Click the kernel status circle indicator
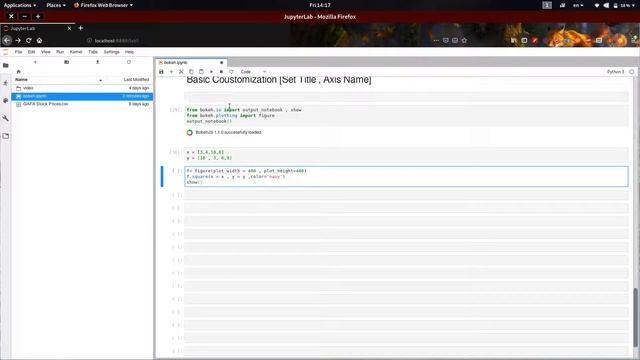 click(631, 72)
